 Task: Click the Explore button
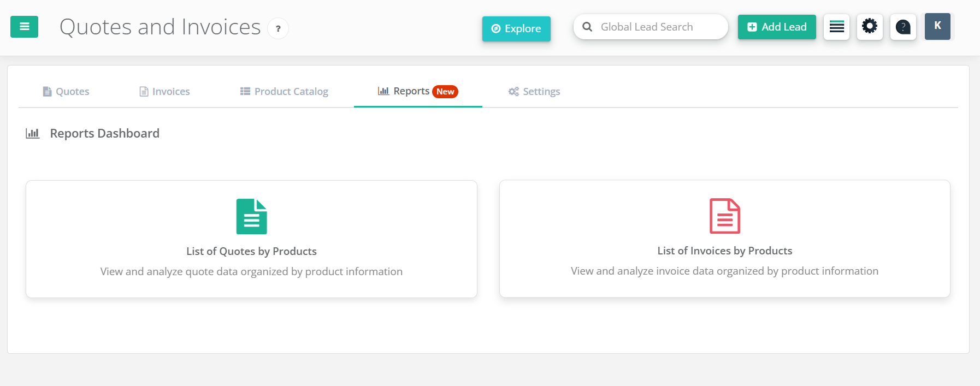(x=516, y=29)
